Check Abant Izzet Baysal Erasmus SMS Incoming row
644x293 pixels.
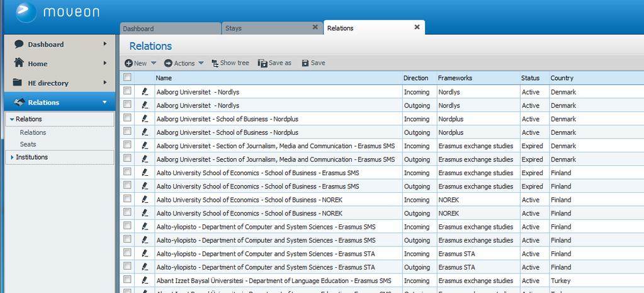[127, 279]
